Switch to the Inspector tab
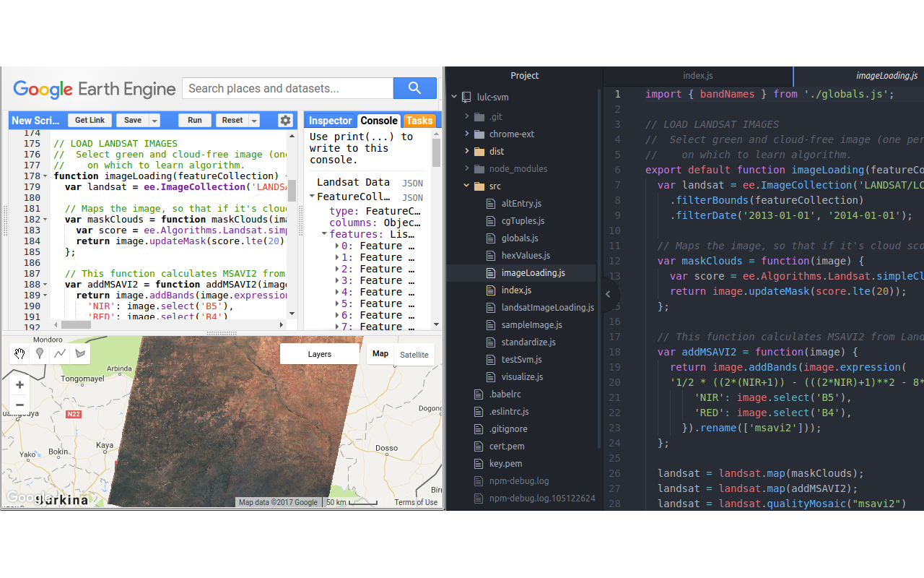Screen dimensions: 924x578 click(330, 121)
